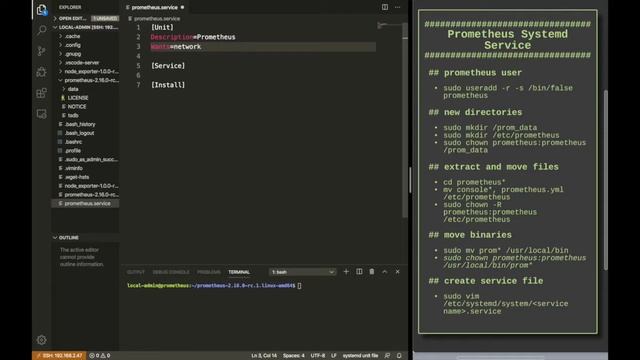Click 'systemd unit file' language mode
The height and width of the screenshot is (360, 640).
coord(360,356)
